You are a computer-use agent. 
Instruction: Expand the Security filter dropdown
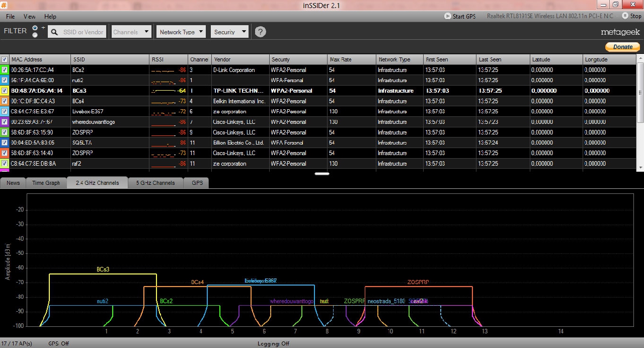pyautogui.click(x=229, y=32)
